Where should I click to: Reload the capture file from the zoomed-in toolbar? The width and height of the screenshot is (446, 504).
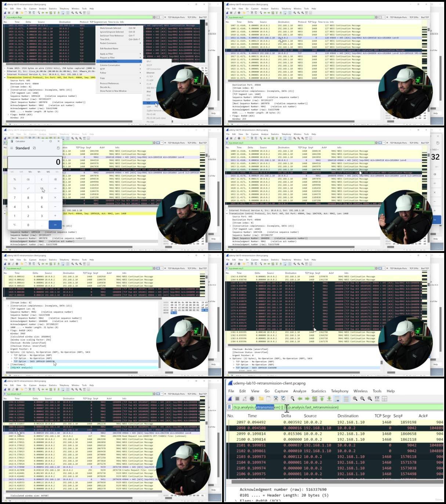pyautogui.click(x=283, y=399)
